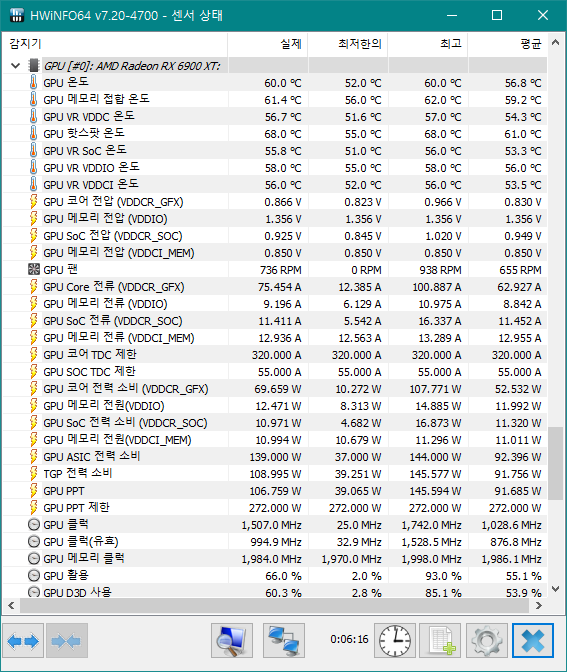
Task: Click the thermometer icon for GPU 핫스팟 온도
Action: 33,133
